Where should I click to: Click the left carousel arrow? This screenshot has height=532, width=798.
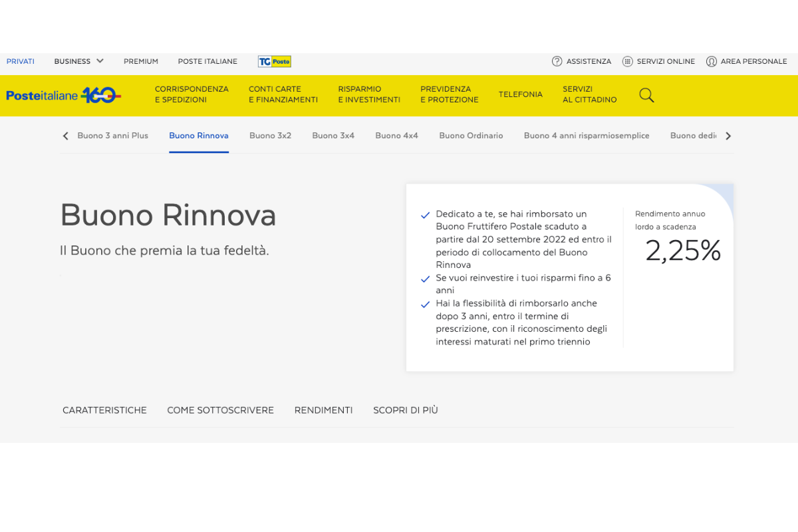pyautogui.click(x=65, y=136)
